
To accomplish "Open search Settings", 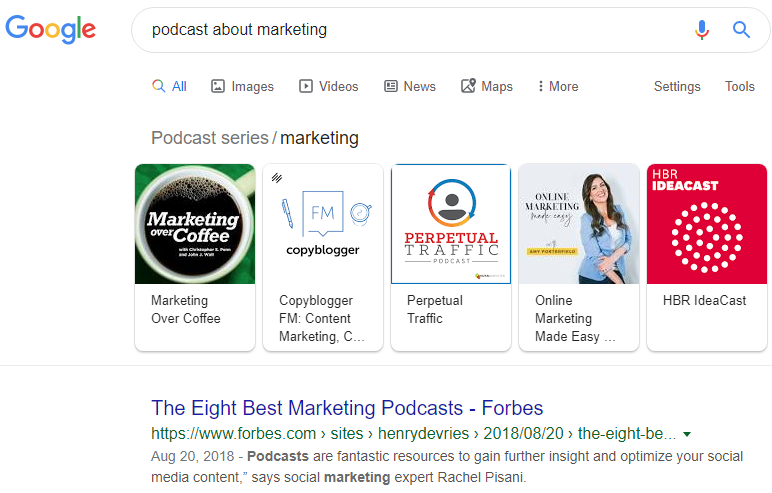I will pos(677,86).
